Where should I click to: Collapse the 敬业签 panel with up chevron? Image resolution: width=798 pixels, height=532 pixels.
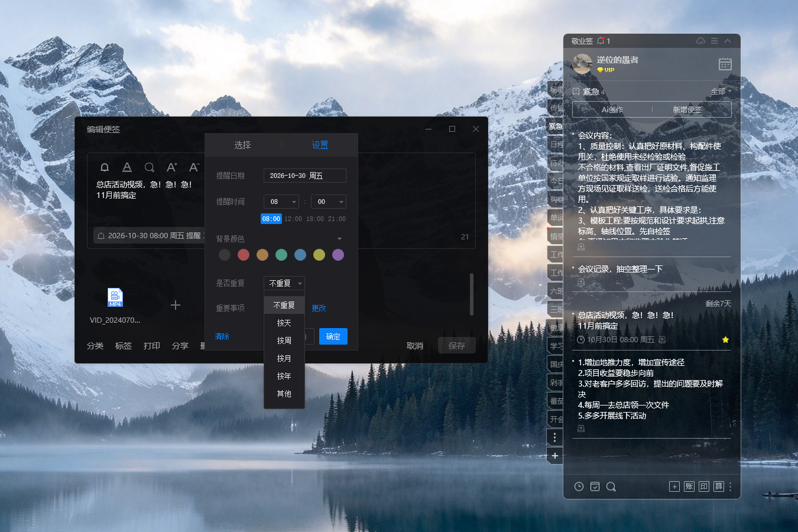pyautogui.click(x=728, y=41)
